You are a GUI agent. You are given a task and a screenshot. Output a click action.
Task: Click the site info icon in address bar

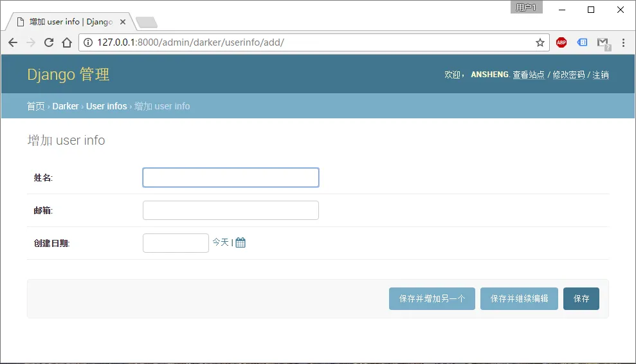tap(88, 42)
